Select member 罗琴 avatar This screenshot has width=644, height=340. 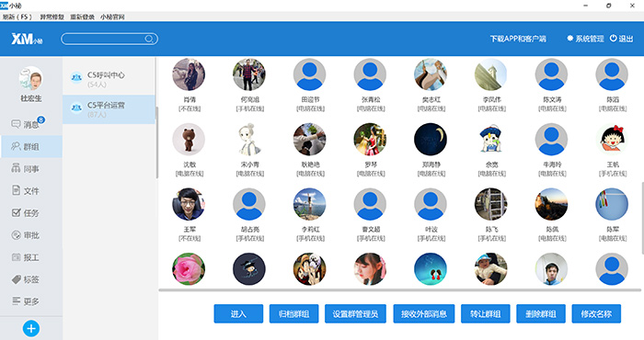coord(370,140)
